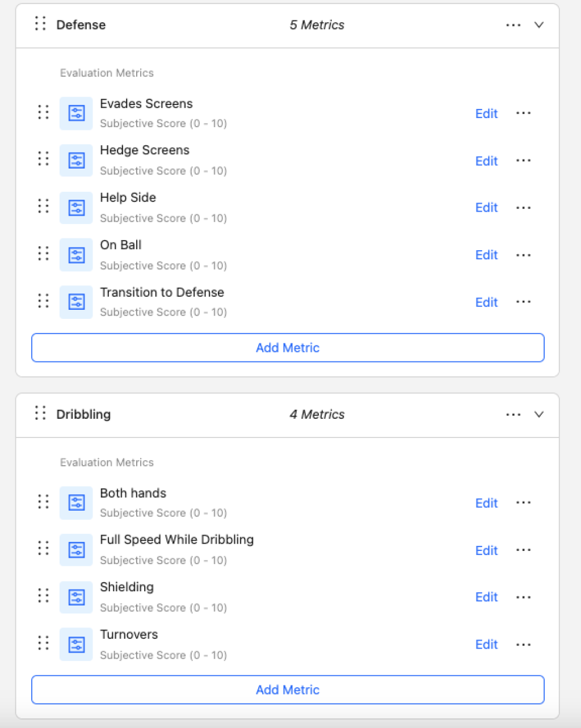Click the Full Speed While Dribbling icon
This screenshot has height=728, width=581.
[76, 550]
